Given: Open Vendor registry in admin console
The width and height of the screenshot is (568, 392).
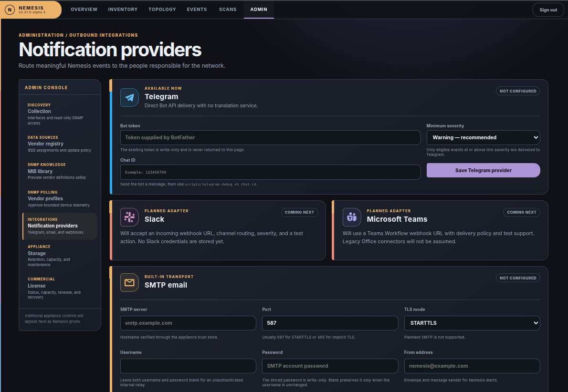Looking at the screenshot, I should [x=60, y=144].
